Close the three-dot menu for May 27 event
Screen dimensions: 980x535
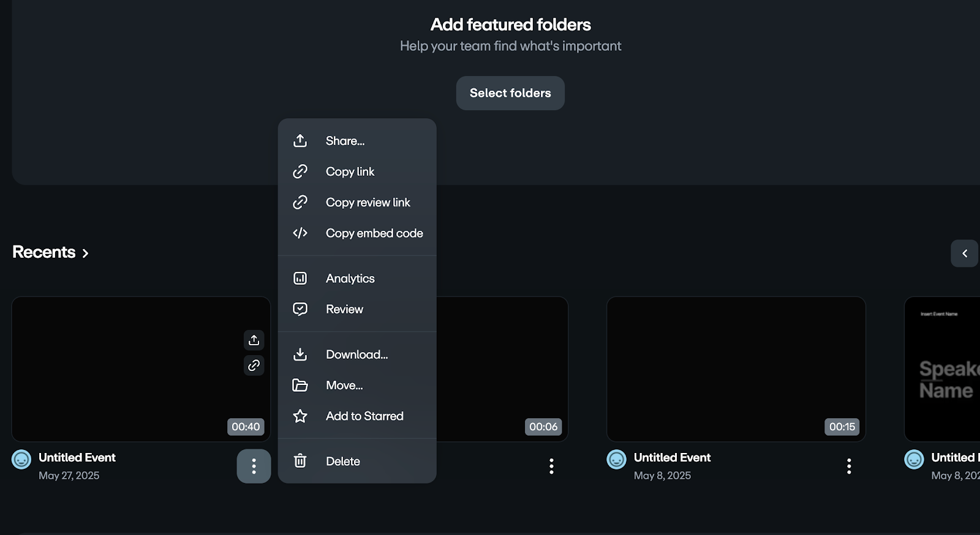point(254,466)
